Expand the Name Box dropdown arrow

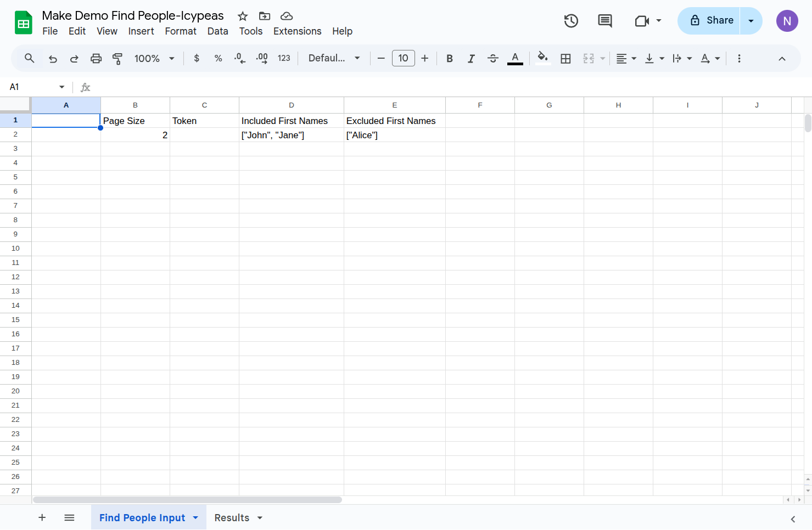[x=61, y=87]
